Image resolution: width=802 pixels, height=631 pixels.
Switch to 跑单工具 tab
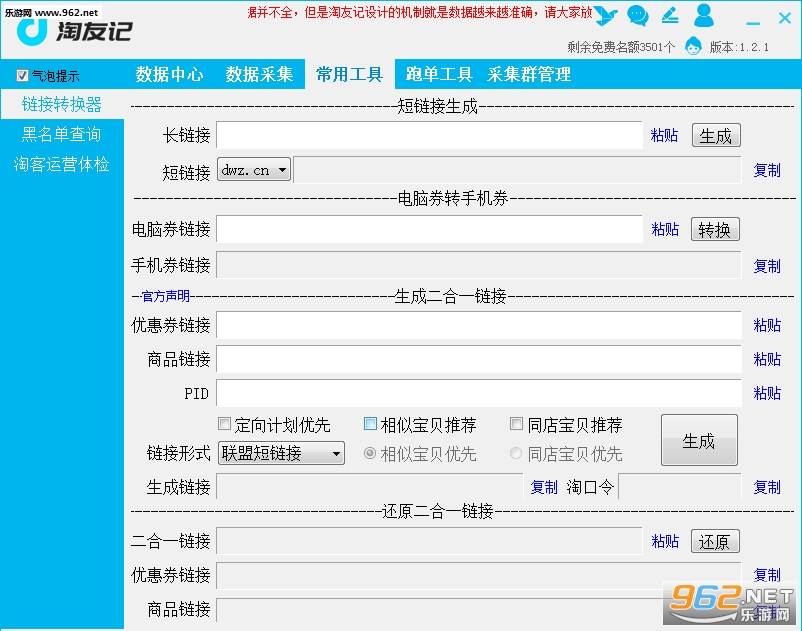439,74
